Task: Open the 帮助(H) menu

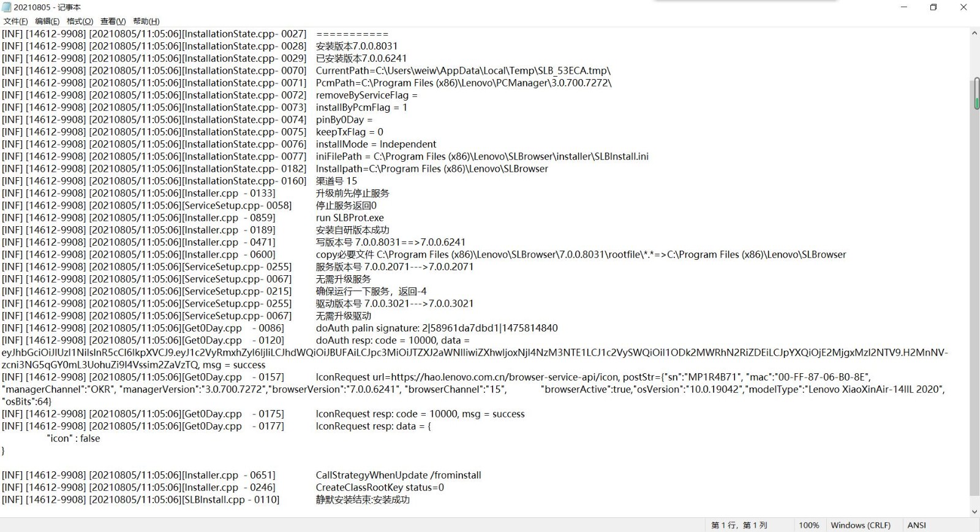Action: click(x=146, y=21)
